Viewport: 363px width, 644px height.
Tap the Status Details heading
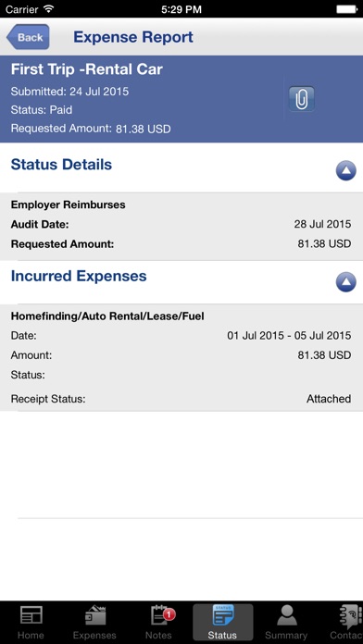[61, 165]
